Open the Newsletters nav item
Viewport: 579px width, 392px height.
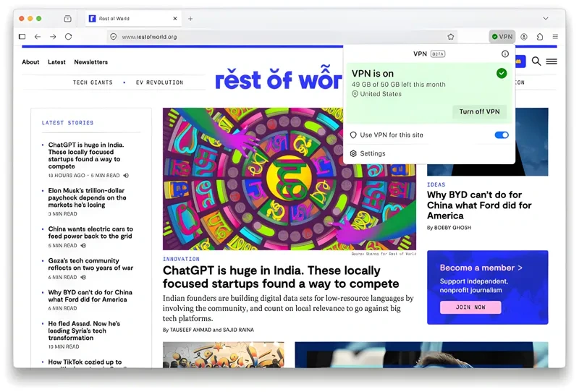click(x=90, y=62)
